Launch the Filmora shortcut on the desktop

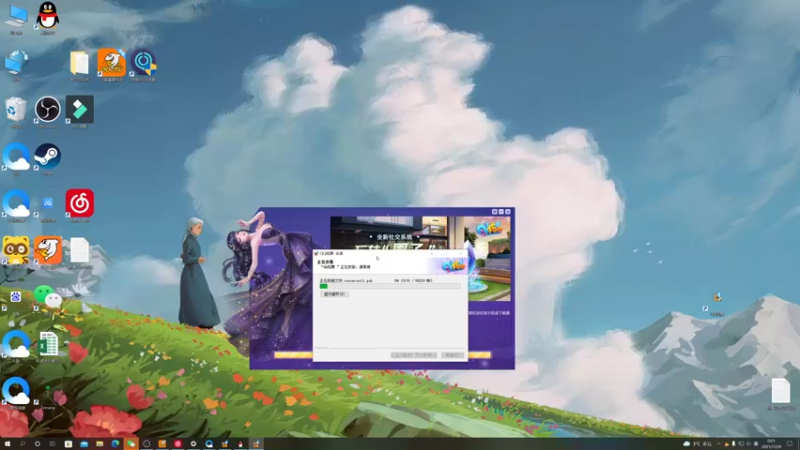[79, 110]
